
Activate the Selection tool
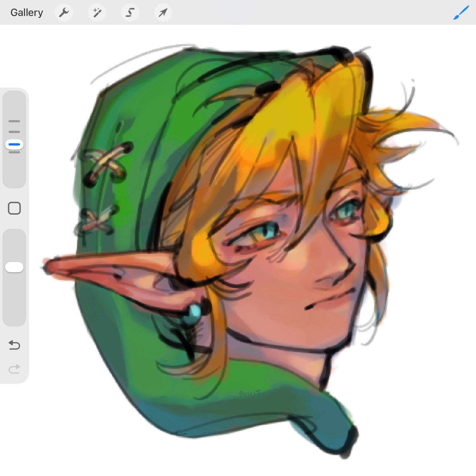pos(130,13)
